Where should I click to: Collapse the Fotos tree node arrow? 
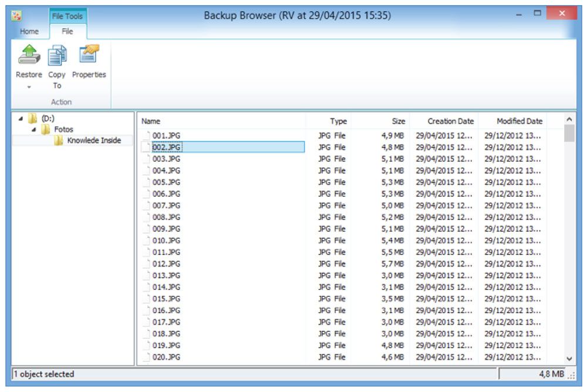[34, 129]
